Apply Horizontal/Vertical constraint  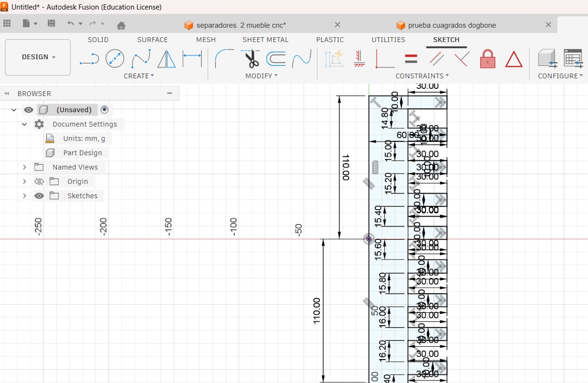[360, 59]
